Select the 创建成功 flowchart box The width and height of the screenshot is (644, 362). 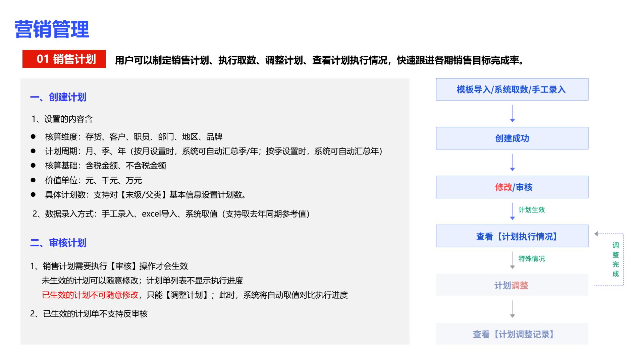click(x=512, y=138)
